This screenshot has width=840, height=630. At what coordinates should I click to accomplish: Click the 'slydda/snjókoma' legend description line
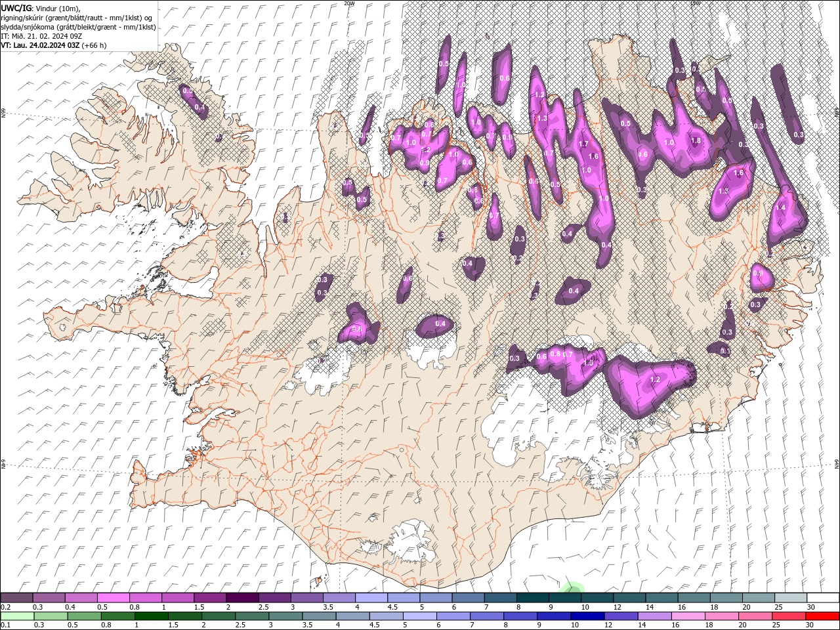78,27
